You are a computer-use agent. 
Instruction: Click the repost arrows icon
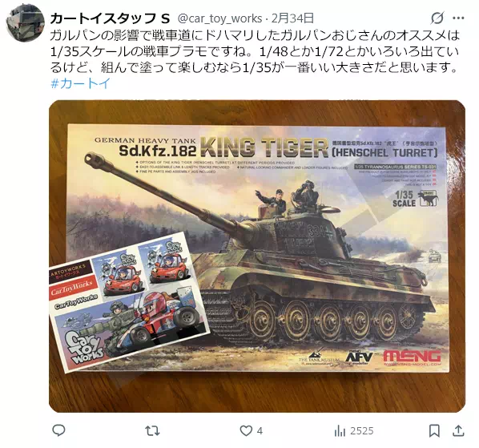(x=152, y=430)
